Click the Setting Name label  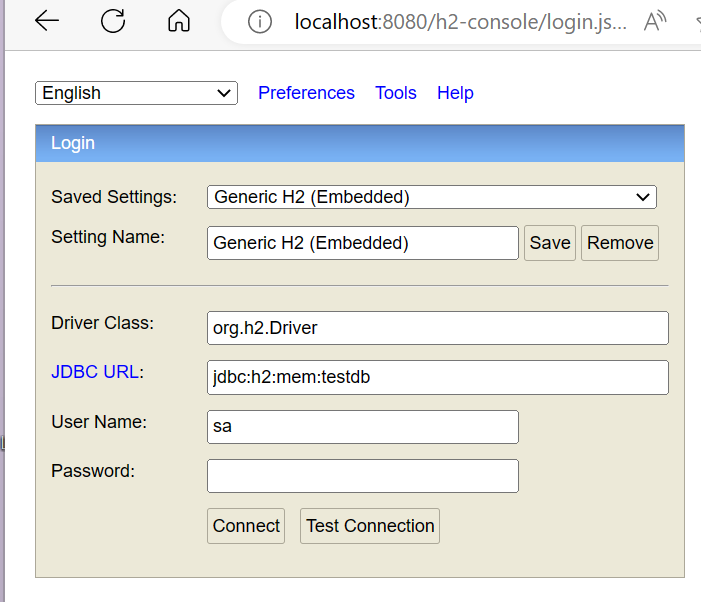click(x=108, y=237)
